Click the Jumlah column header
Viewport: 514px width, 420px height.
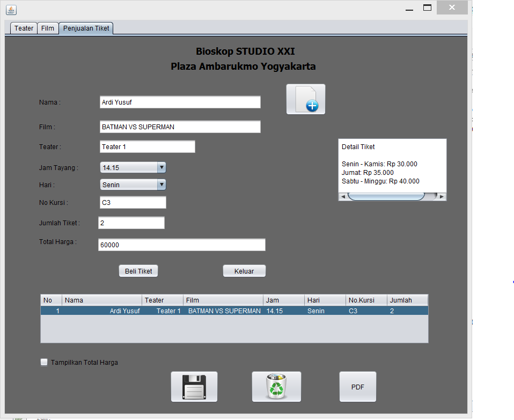pos(407,300)
